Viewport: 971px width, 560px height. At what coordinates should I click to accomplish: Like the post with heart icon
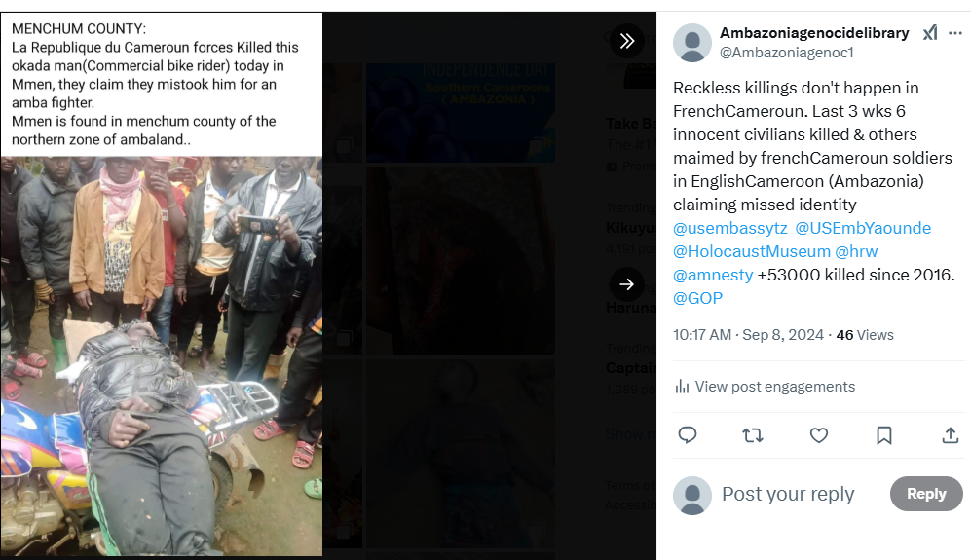(819, 435)
